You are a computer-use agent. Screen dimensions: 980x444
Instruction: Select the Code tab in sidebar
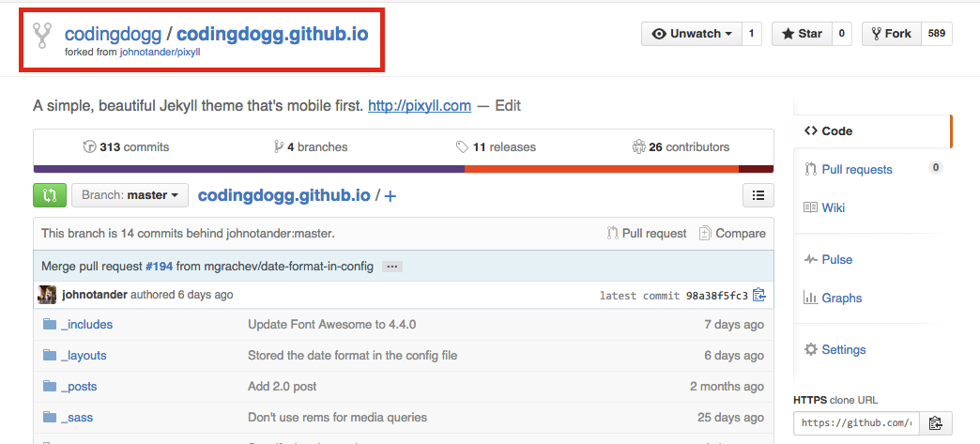tap(872, 130)
